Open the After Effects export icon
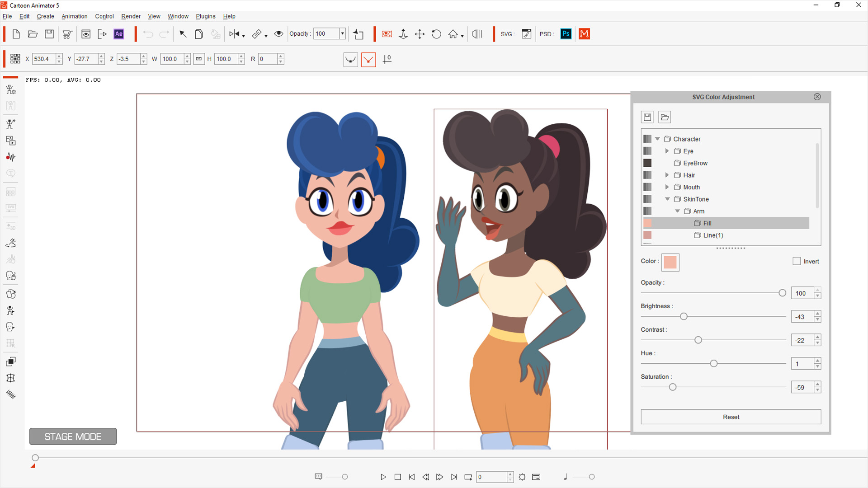This screenshot has width=868, height=488. (x=119, y=34)
